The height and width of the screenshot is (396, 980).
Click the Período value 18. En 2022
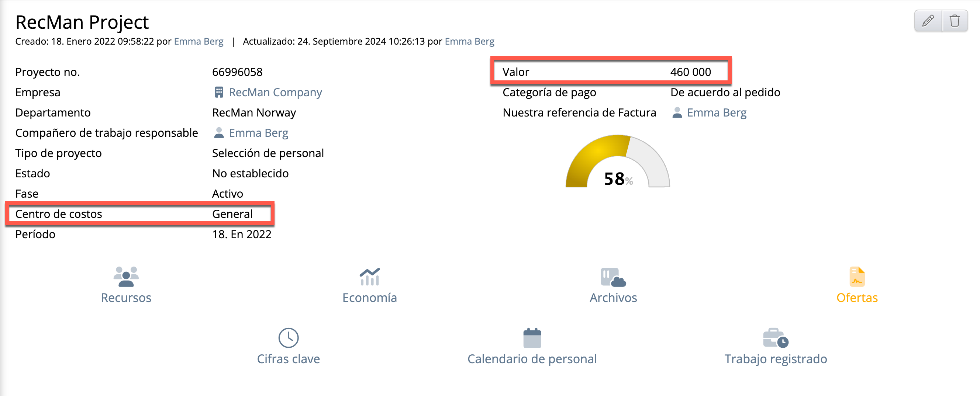[x=242, y=235]
